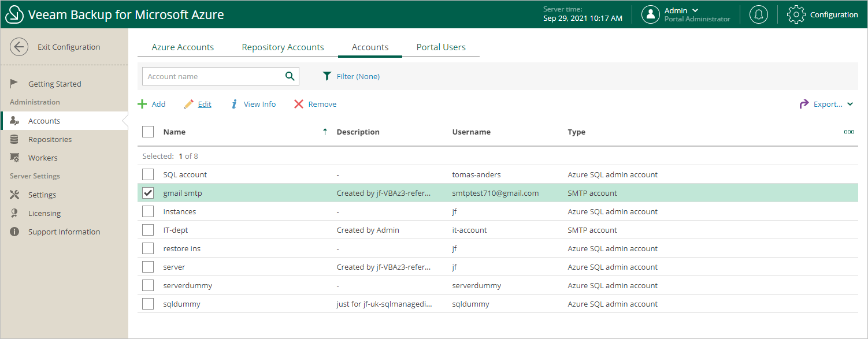Open the notifications bell icon

pos(759,14)
